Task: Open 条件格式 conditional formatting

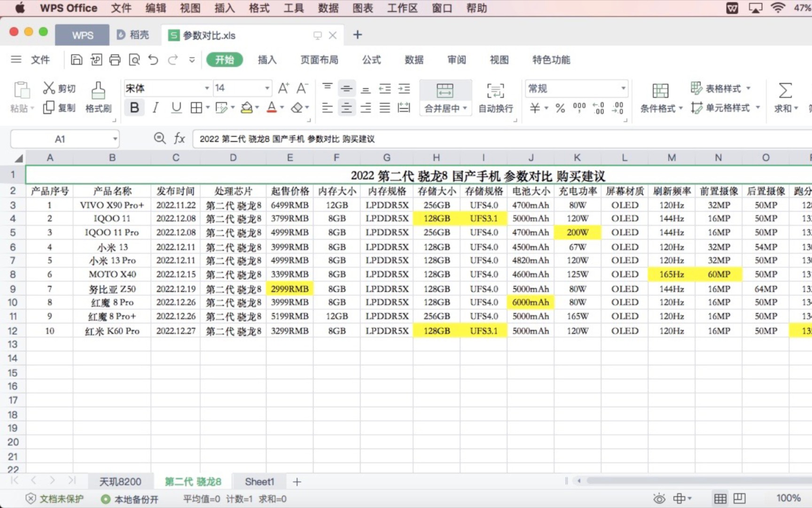Action: pyautogui.click(x=661, y=98)
